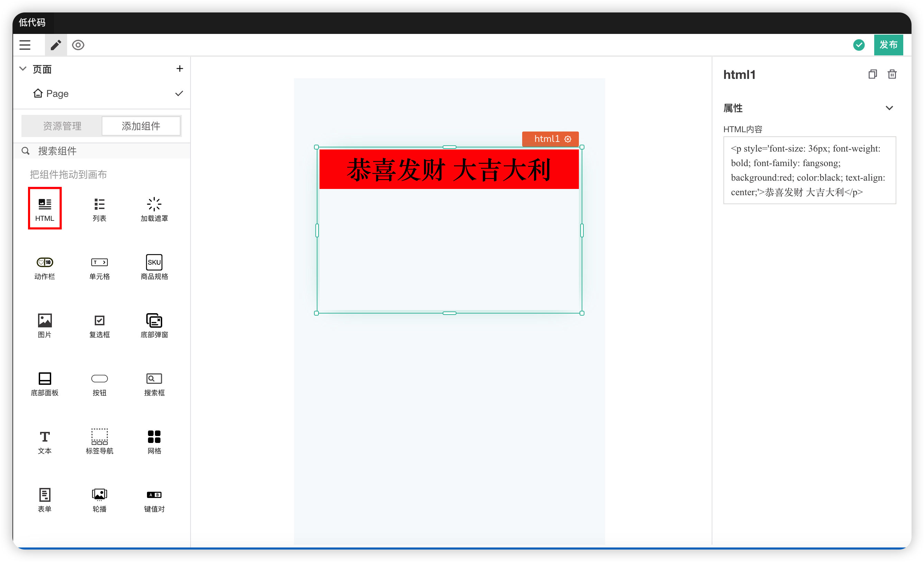
Task: Delete html1 with the trash icon
Action: pyautogui.click(x=892, y=74)
